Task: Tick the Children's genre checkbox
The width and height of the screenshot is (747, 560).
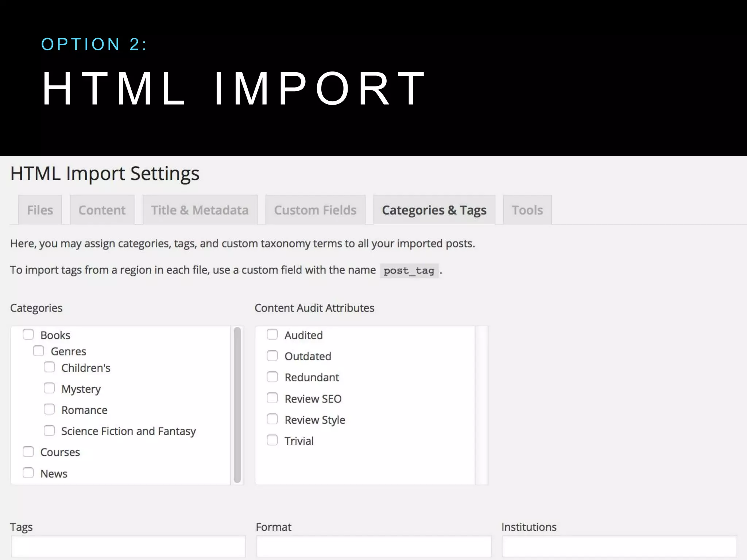Action: pos(49,367)
